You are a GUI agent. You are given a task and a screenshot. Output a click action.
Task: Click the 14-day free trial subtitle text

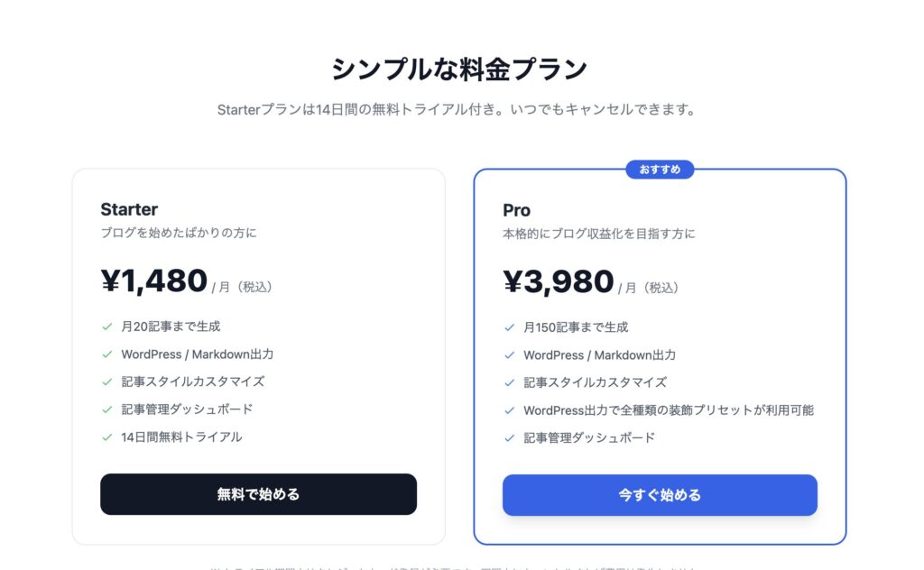coord(462,110)
